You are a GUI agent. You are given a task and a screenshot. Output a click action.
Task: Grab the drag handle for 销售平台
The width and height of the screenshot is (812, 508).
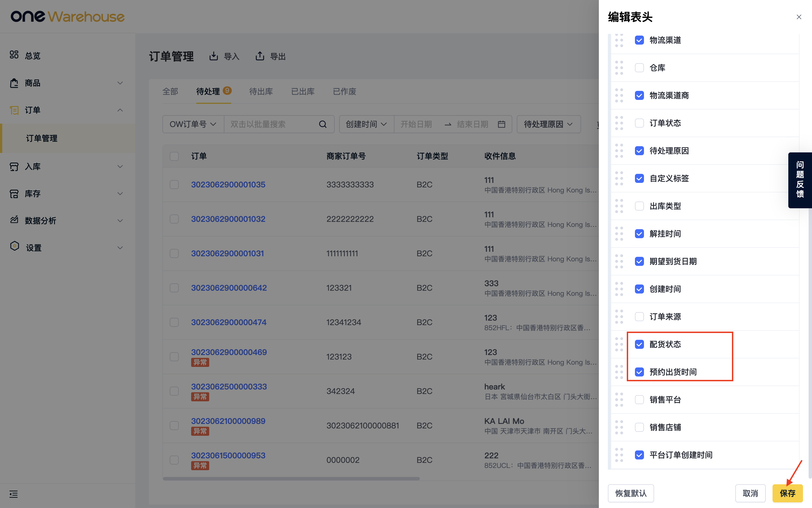(619, 399)
